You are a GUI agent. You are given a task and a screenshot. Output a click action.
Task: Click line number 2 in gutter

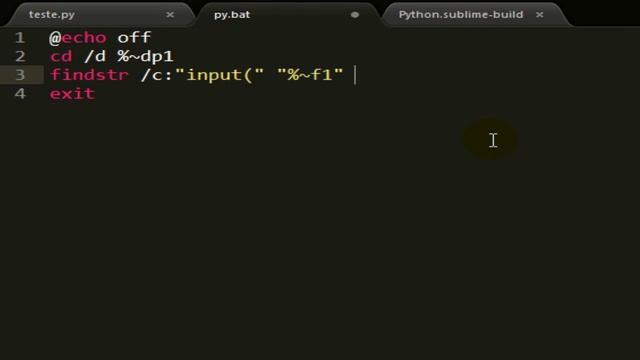[x=20, y=56]
